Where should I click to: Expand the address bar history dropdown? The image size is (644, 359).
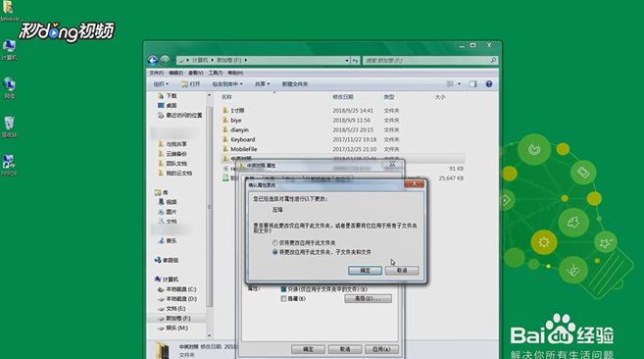(347, 61)
